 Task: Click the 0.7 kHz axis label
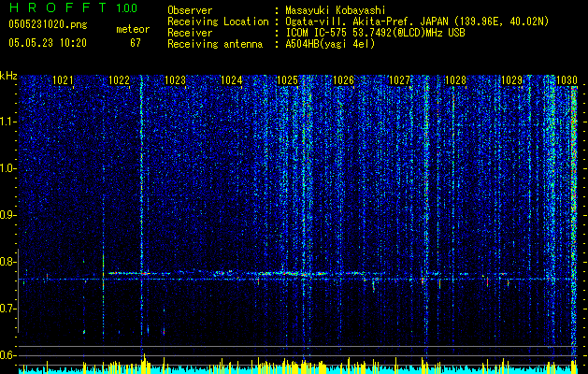(x=8, y=309)
